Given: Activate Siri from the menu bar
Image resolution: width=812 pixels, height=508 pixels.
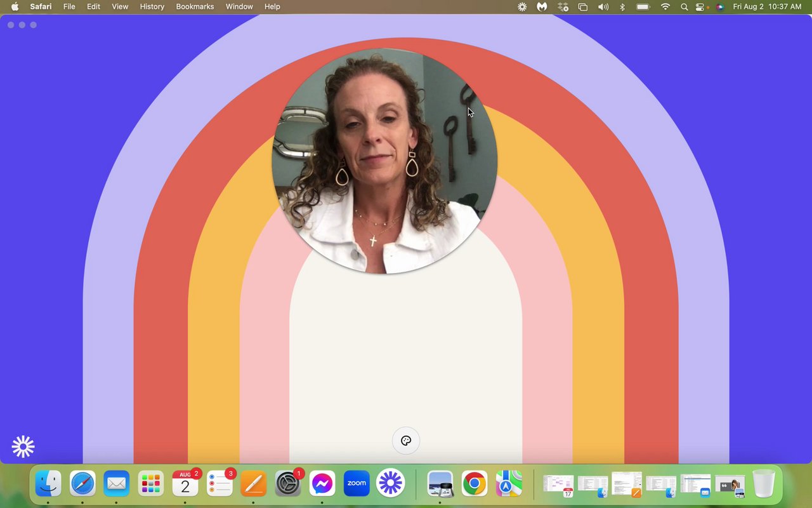Looking at the screenshot, I should (720, 6).
